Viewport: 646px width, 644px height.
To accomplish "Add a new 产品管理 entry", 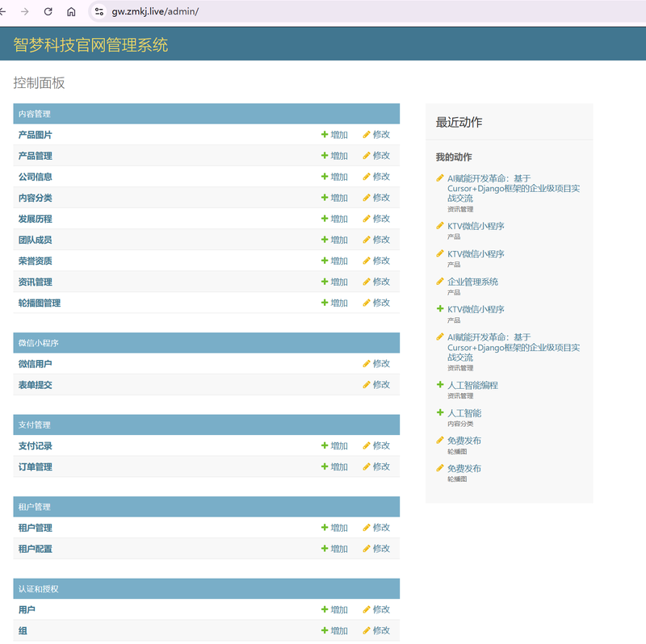I will 334,156.
